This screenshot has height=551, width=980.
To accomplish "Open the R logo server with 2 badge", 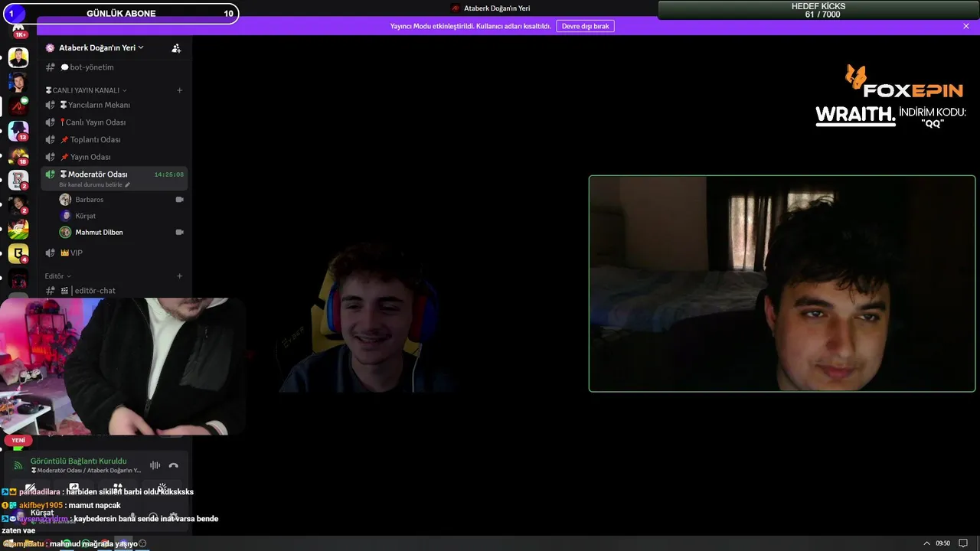I will [x=18, y=180].
